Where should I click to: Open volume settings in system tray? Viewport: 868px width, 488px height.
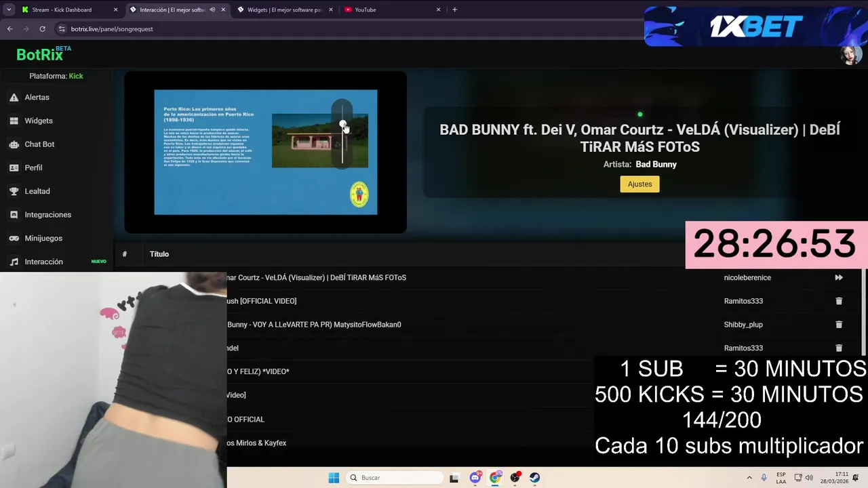point(809,478)
